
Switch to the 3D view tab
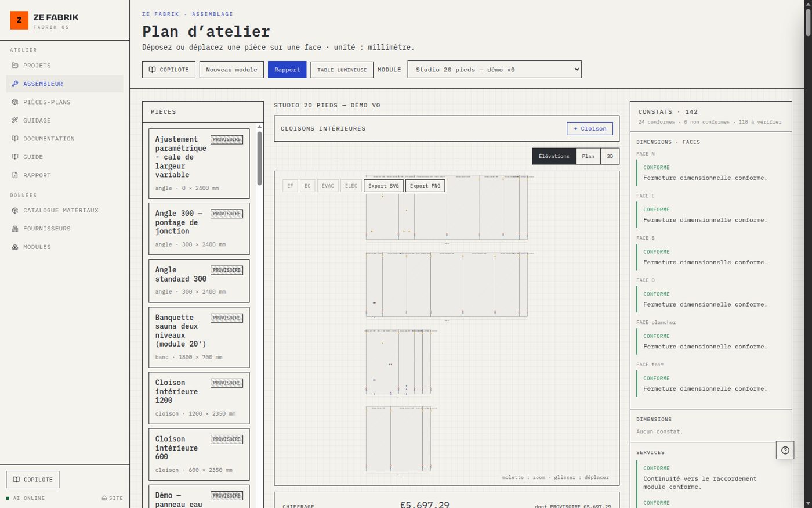(x=610, y=156)
